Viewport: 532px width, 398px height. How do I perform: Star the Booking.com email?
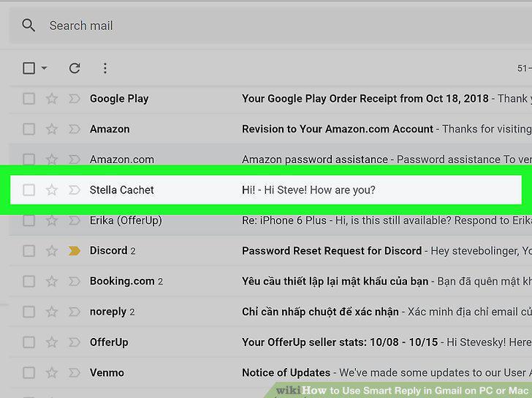tap(52, 281)
